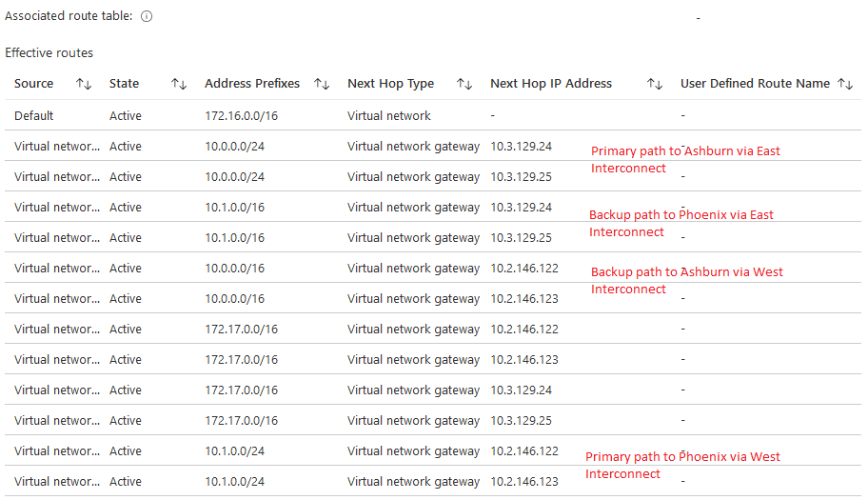The height and width of the screenshot is (500, 868).
Task: Click the Effective routes heading
Action: pyautogui.click(x=49, y=52)
